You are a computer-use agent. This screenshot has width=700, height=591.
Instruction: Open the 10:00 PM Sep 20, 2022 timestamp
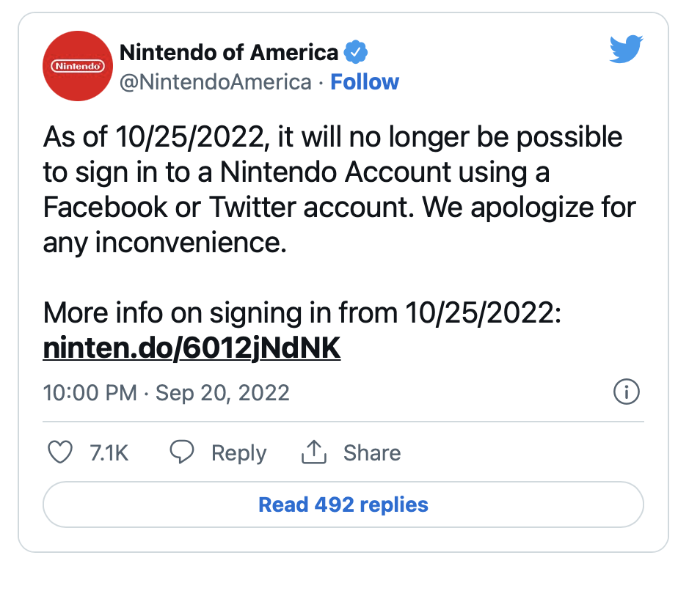click(x=167, y=393)
